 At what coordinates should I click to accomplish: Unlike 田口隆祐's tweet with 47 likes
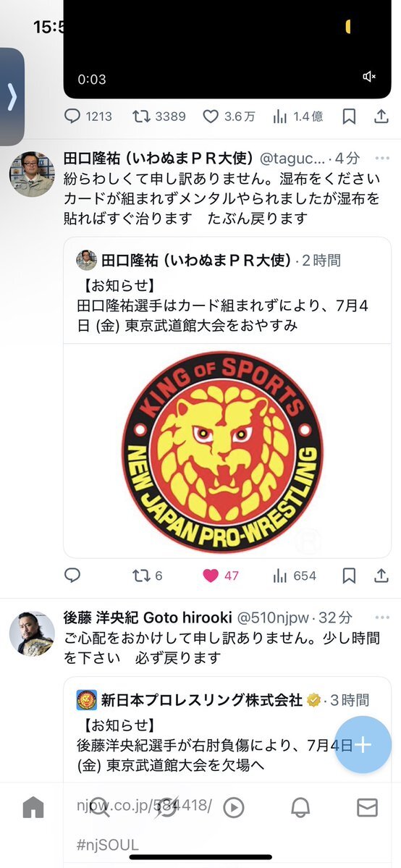(221, 576)
